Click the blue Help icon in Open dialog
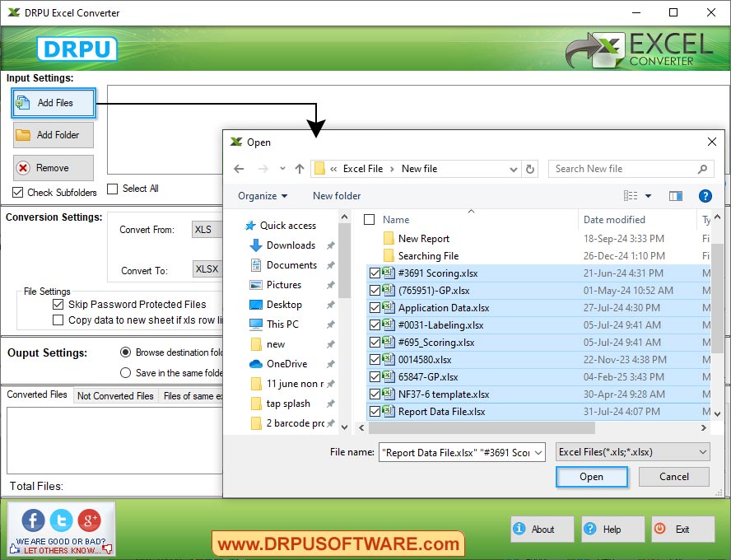Viewport: 731px width, 560px height. pyautogui.click(x=705, y=196)
